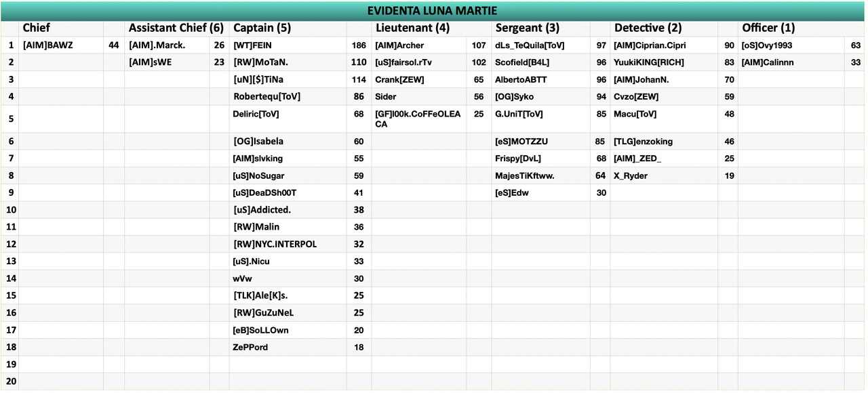
Task: Click the [uS].Nicu cell
Action: coord(288,261)
